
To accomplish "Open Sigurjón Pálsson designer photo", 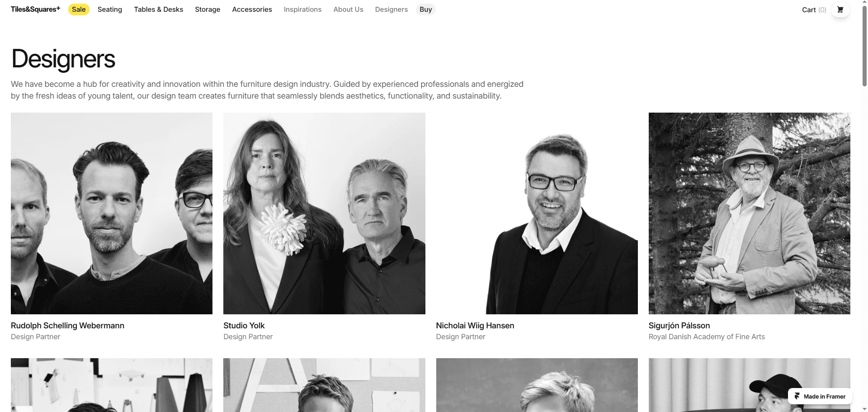I will click(x=749, y=213).
